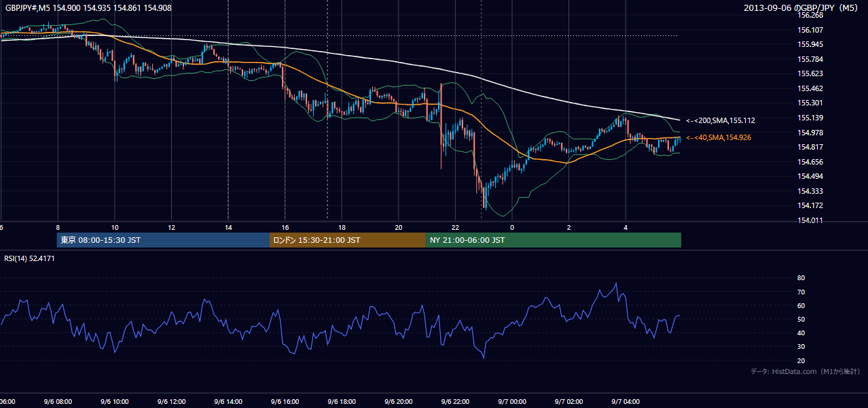Click RSI scale value 40

click(801, 333)
